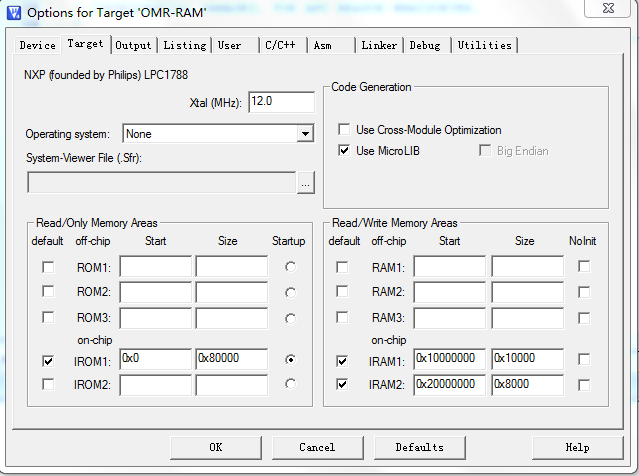Check the ROM2 default checkbox
The image size is (639, 476).
[x=48, y=291]
